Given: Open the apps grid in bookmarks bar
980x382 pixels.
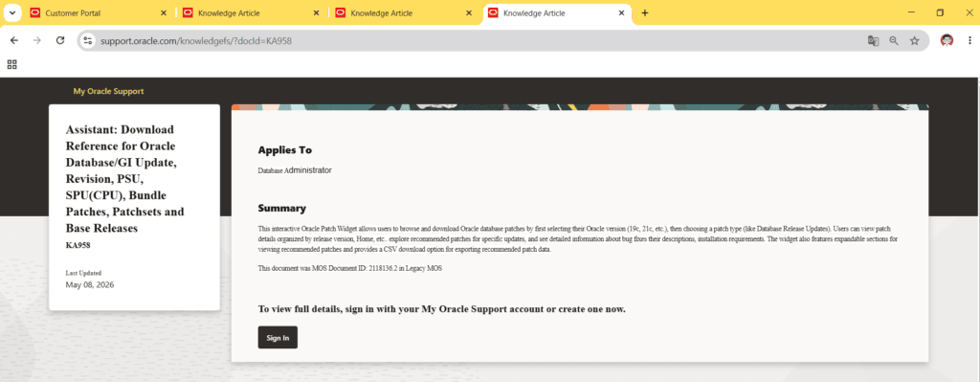Looking at the screenshot, I should (x=11, y=64).
